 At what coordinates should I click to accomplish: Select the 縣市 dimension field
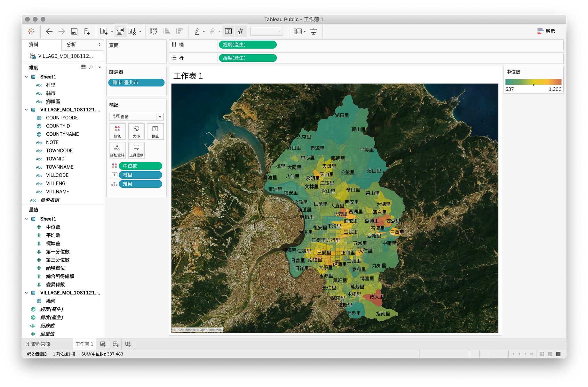click(x=51, y=93)
